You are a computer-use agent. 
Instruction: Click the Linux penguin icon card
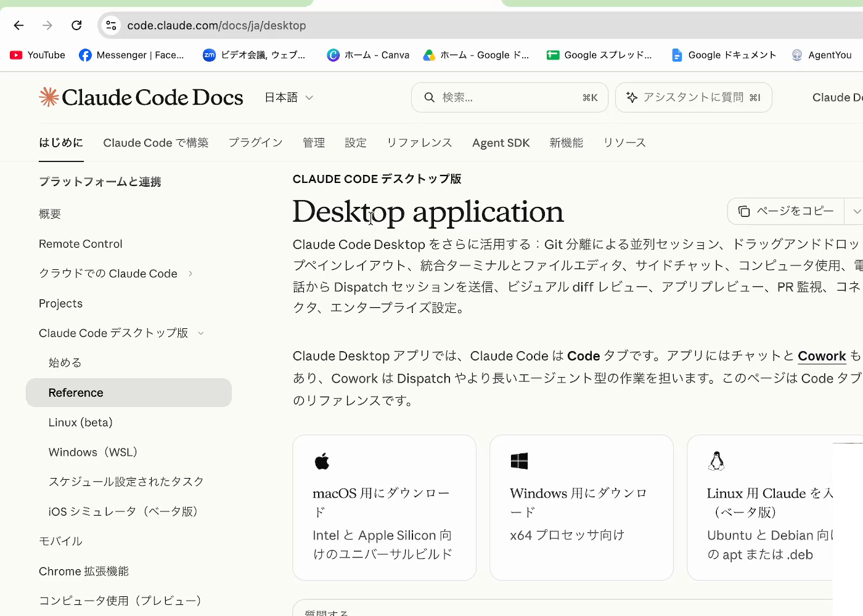coord(716,461)
